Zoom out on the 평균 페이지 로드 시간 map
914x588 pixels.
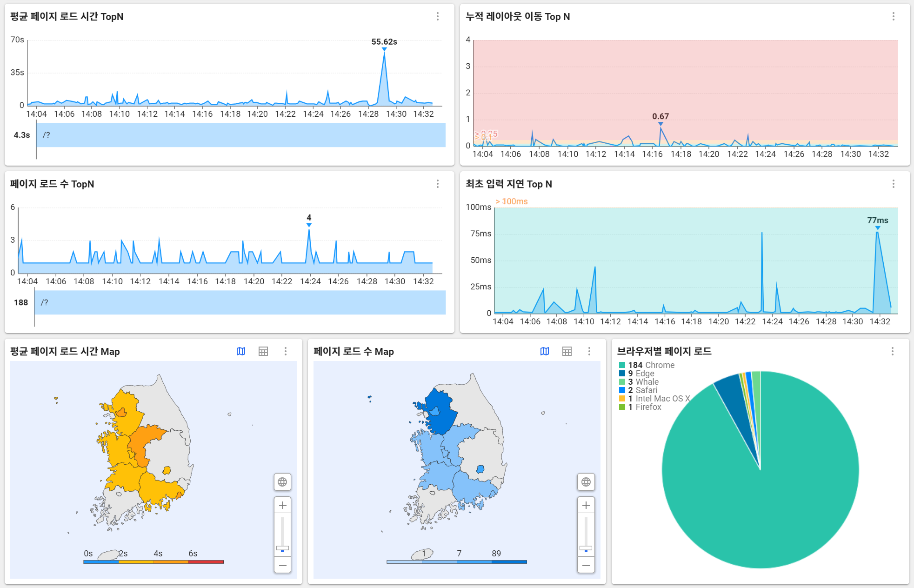point(282,565)
